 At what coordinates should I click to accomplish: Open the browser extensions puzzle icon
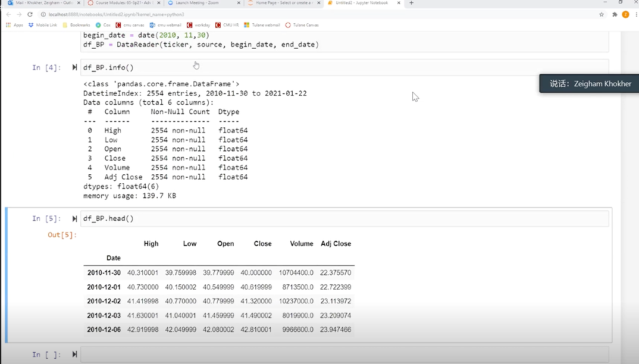pos(615,14)
